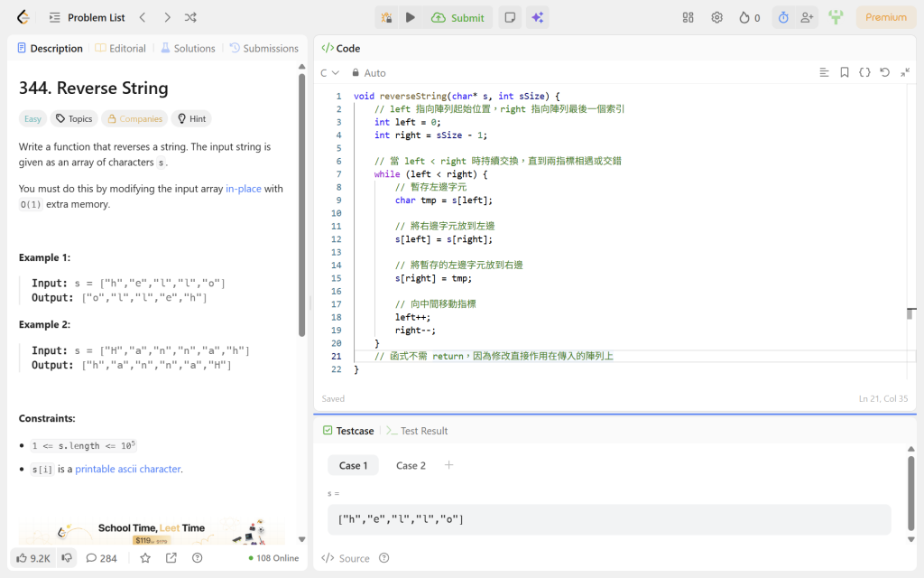Open the in-place link

click(x=244, y=189)
